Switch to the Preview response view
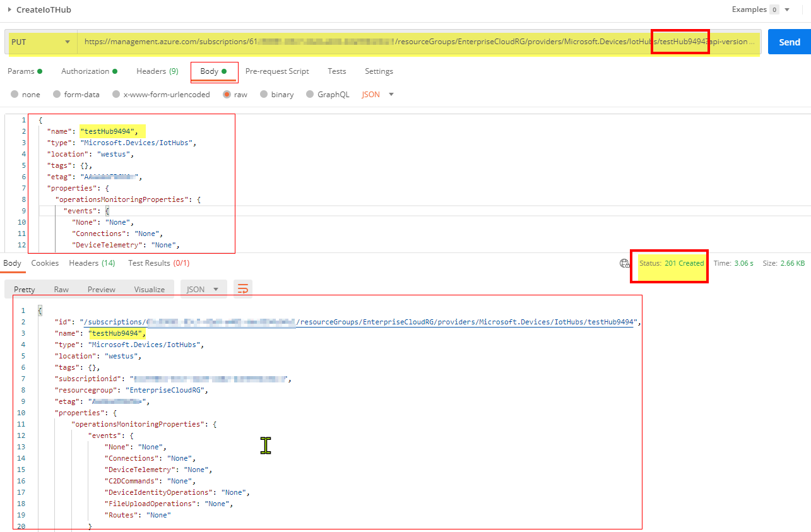 (101, 288)
